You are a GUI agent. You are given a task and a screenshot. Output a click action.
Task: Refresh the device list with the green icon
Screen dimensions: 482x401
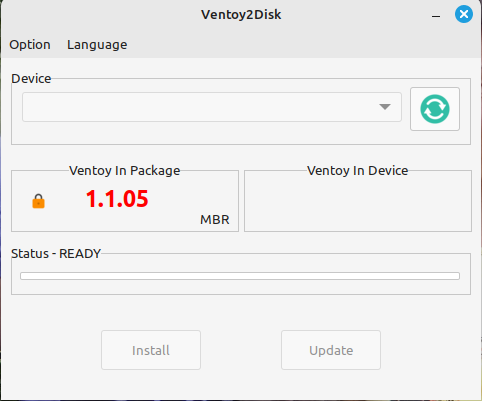(x=435, y=109)
